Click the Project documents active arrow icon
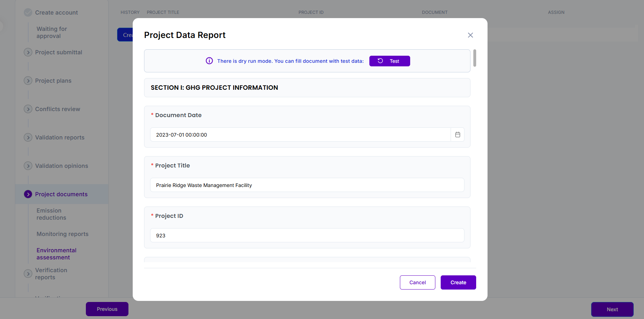 click(x=28, y=194)
